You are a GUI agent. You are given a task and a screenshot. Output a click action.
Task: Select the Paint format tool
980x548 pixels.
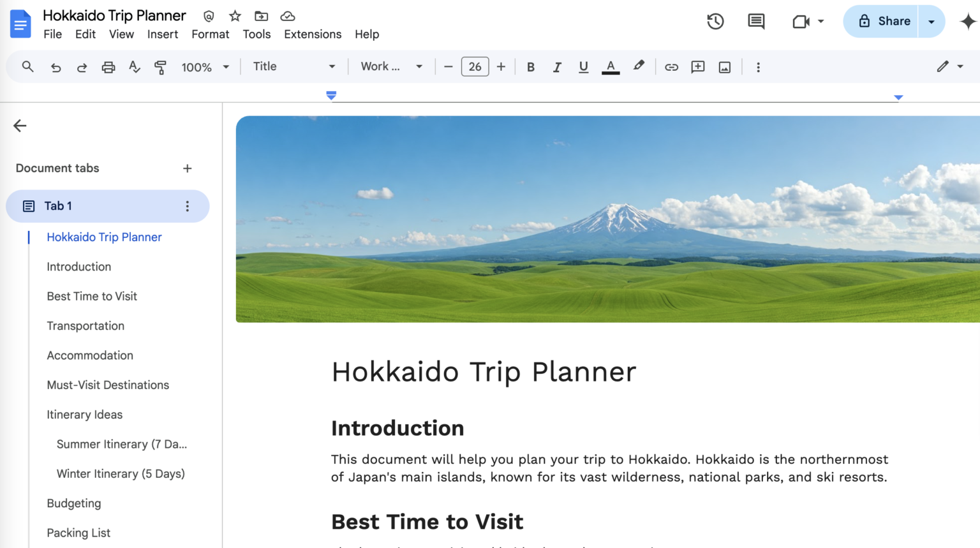(x=160, y=66)
